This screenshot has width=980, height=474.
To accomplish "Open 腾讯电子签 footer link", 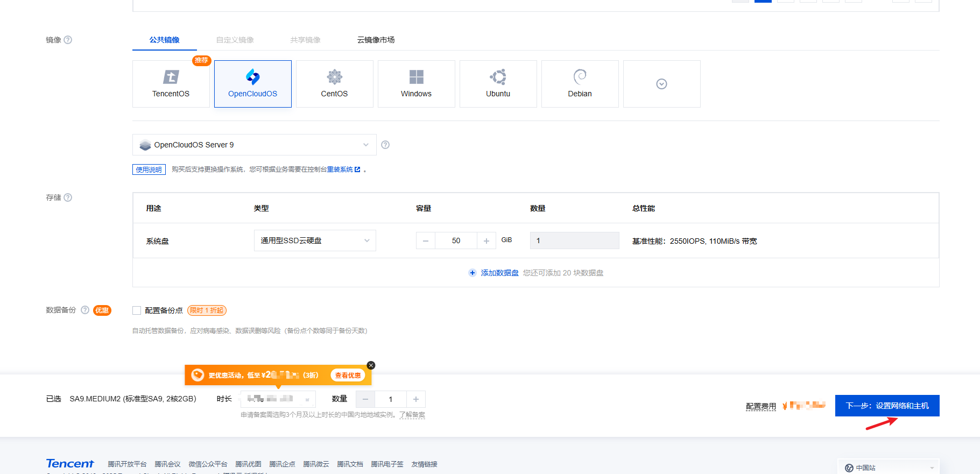I will point(387,464).
